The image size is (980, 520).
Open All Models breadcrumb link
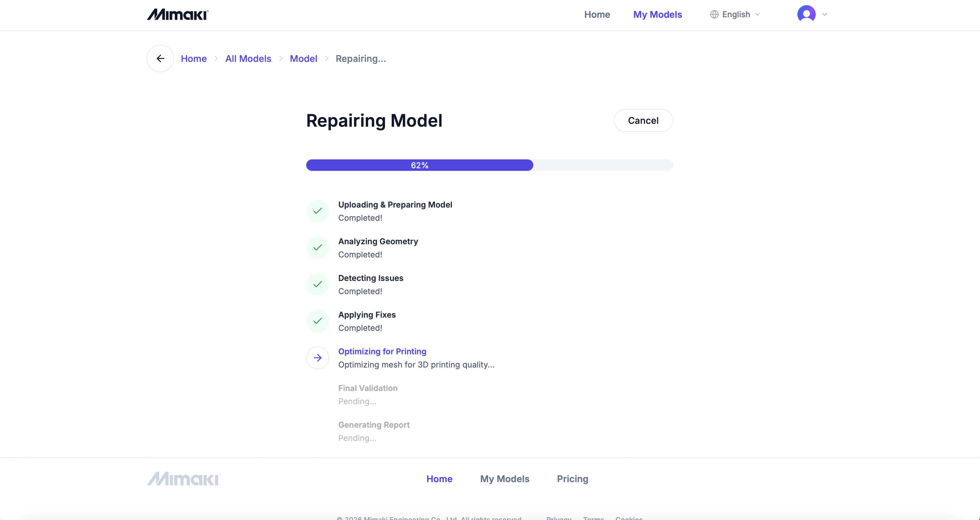click(248, 58)
